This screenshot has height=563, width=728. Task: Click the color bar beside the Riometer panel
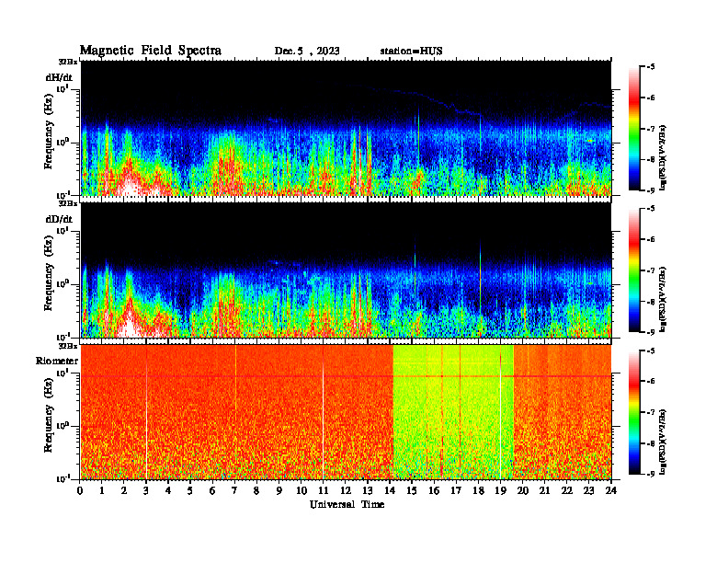pyautogui.click(x=634, y=412)
